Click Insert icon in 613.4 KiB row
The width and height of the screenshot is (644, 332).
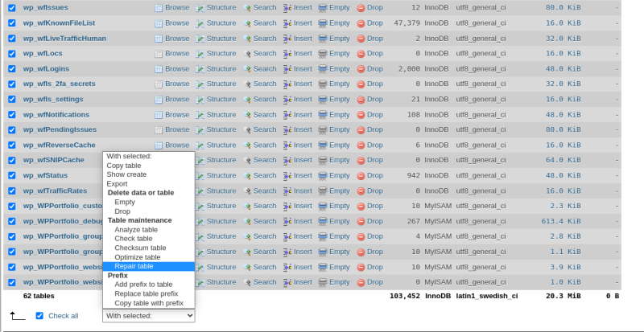click(x=287, y=221)
